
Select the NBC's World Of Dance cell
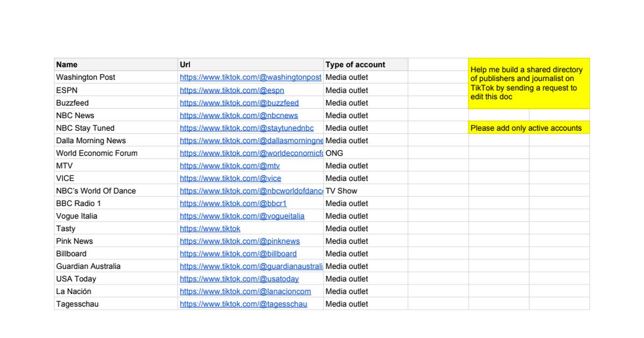click(x=116, y=190)
